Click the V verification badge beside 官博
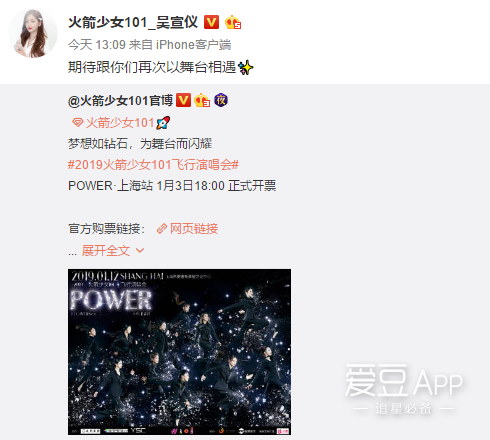The image size is (490, 440). [x=183, y=100]
